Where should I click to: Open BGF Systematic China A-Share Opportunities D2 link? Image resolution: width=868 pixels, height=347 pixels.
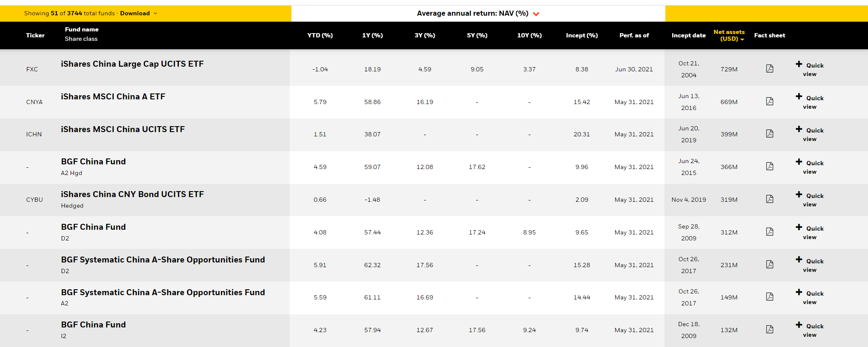tap(163, 260)
